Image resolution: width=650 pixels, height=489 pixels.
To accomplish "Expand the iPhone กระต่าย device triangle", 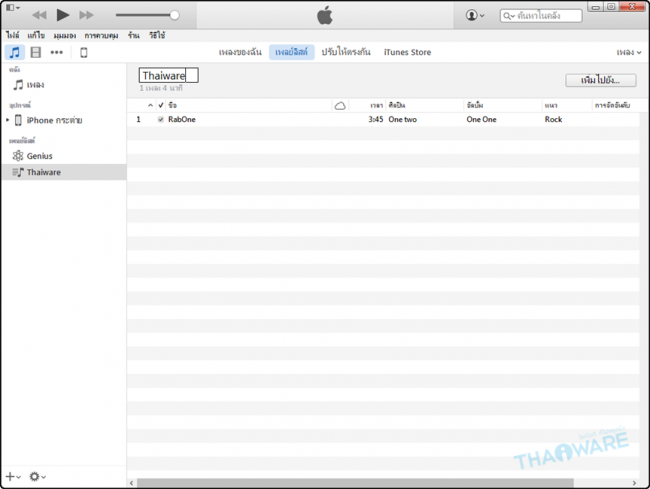I will [7, 120].
